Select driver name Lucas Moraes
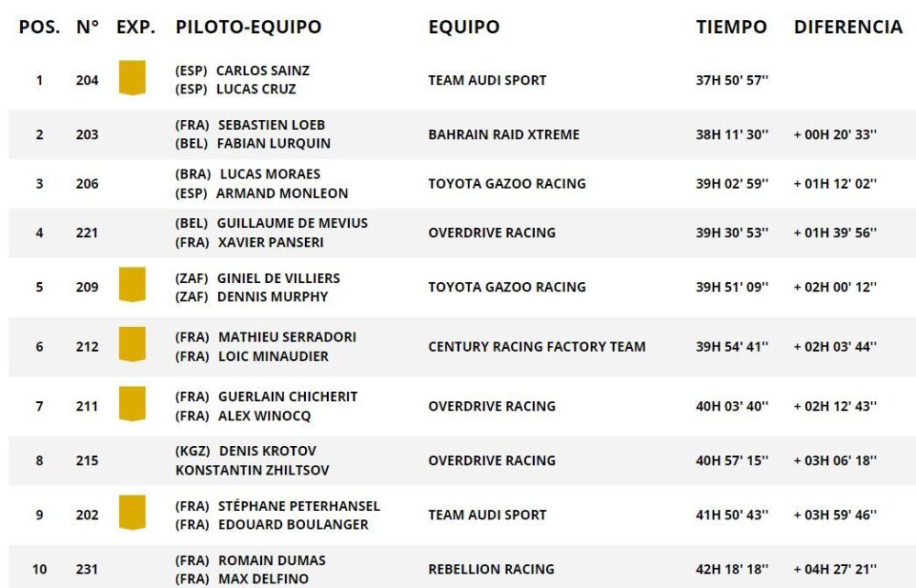The image size is (916, 588). tap(270, 174)
